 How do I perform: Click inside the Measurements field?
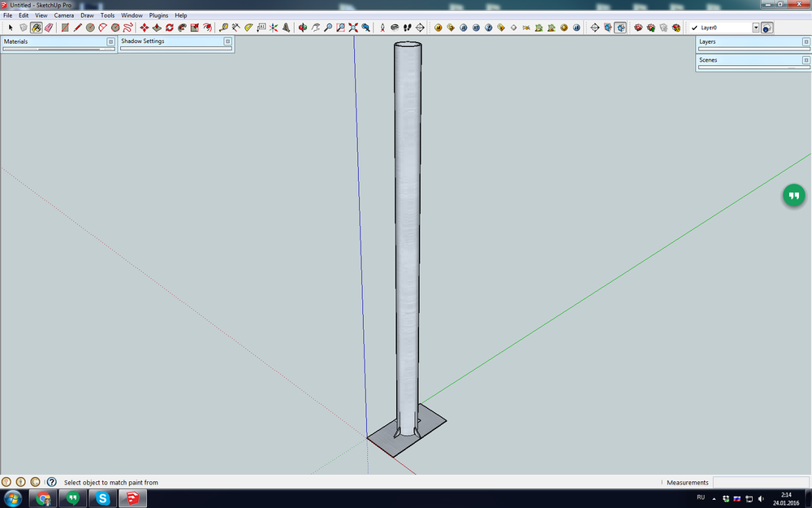[763, 482]
